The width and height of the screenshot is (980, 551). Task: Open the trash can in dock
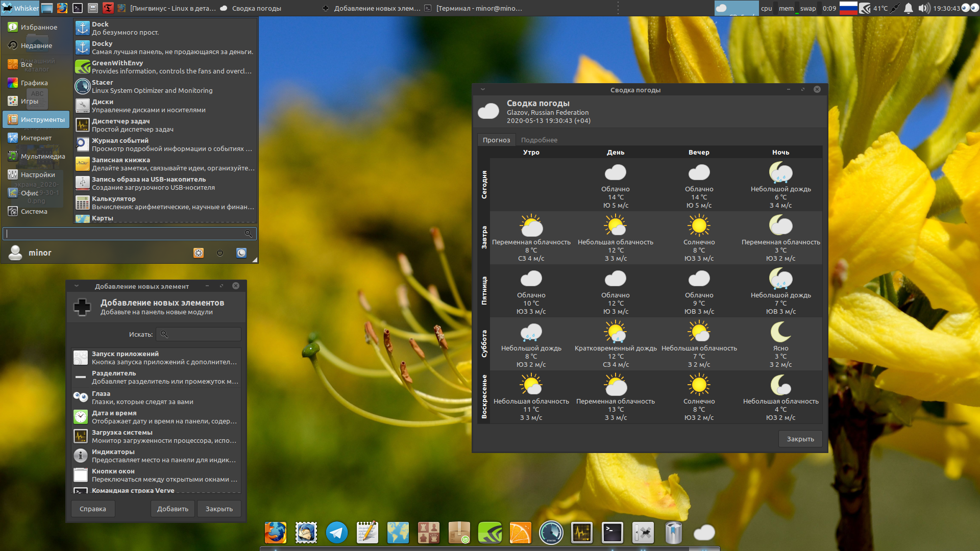pos(674,533)
